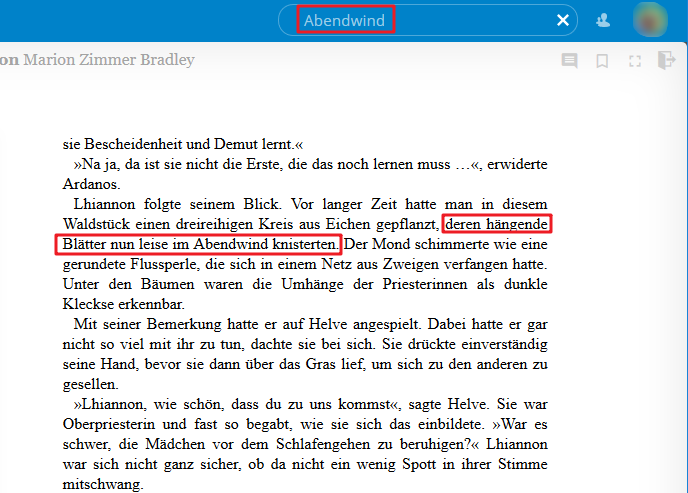The width and height of the screenshot is (688, 493).
Task: Click the word Oberpriesterin in text
Action: tap(109, 425)
